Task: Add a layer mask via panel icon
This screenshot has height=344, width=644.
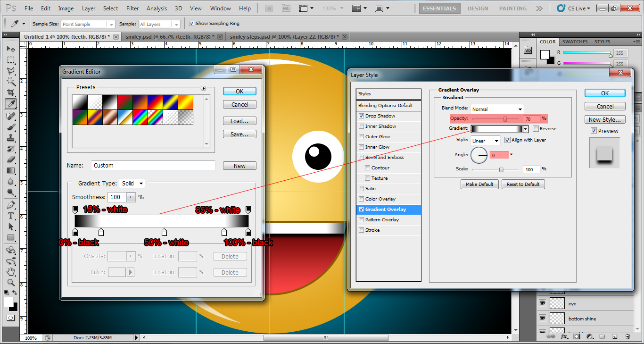Action: [x=577, y=336]
